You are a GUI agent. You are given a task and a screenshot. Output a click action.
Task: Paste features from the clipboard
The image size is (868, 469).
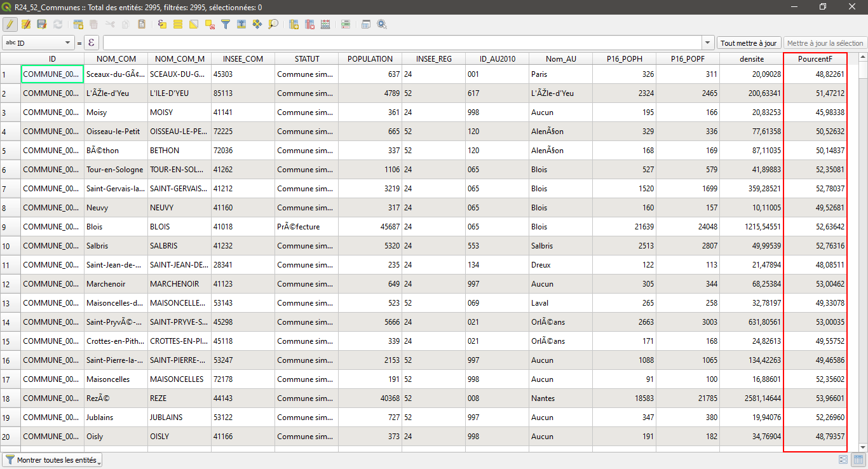pos(142,24)
